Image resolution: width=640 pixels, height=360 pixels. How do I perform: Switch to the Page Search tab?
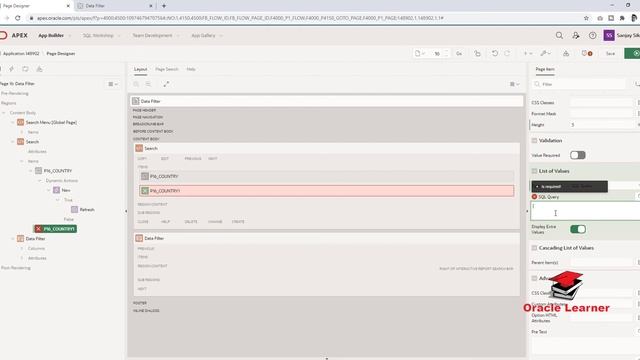tap(167, 69)
